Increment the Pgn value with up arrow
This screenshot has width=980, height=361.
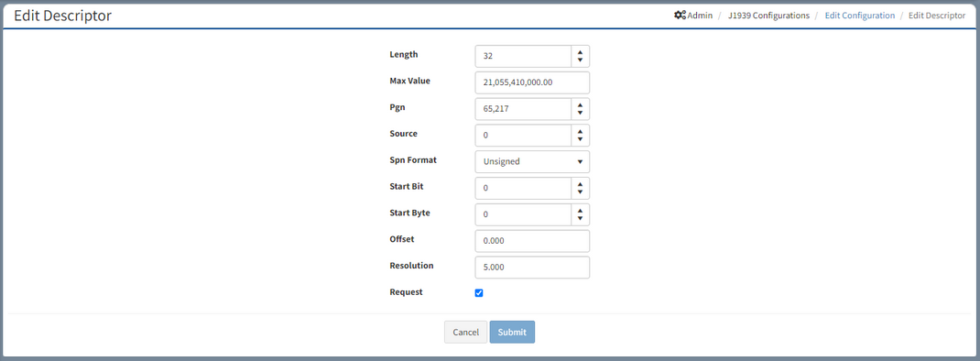pos(580,104)
